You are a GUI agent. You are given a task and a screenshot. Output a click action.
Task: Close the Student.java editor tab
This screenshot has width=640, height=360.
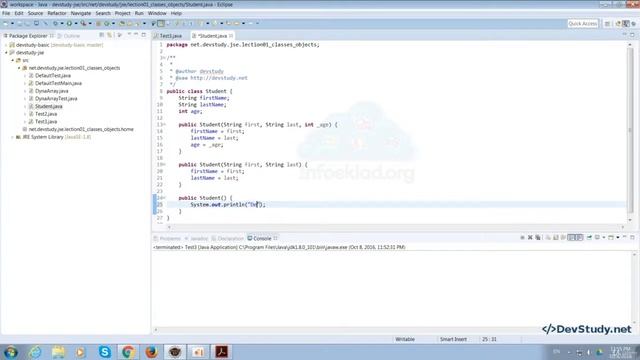tap(231, 36)
